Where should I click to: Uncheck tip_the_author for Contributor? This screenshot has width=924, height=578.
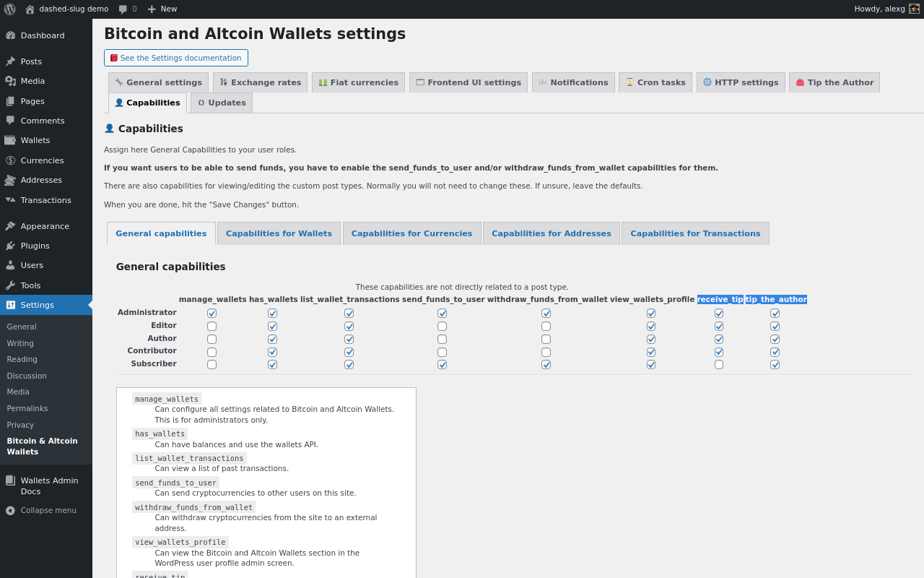(775, 352)
